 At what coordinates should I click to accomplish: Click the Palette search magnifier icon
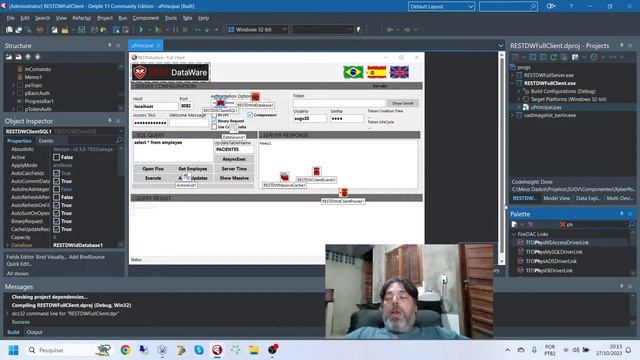click(x=631, y=224)
